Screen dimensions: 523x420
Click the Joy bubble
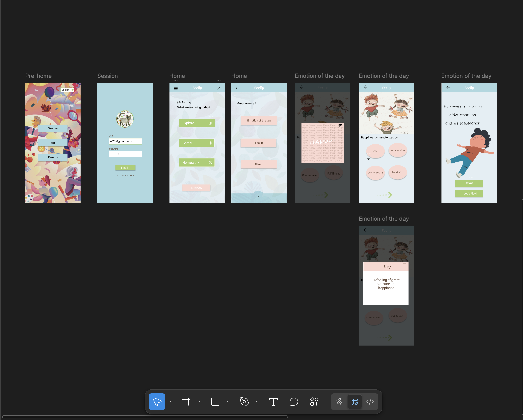click(375, 151)
